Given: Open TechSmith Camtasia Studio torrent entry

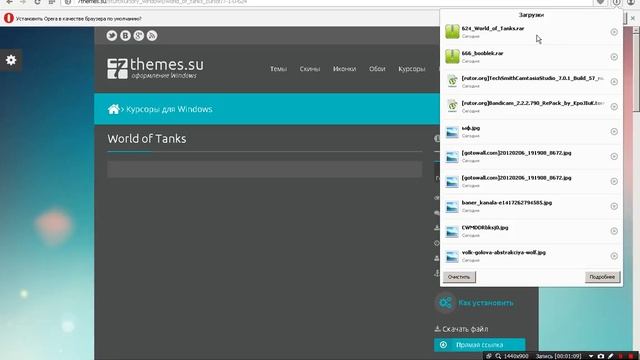Looking at the screenshot, I should [x=531, y=82].
